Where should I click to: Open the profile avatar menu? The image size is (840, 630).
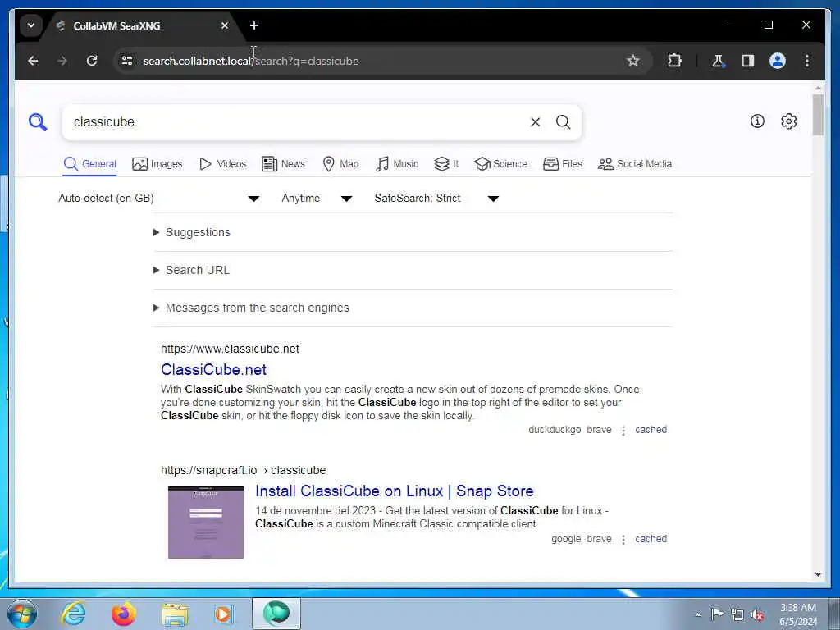tap(778, 61)
